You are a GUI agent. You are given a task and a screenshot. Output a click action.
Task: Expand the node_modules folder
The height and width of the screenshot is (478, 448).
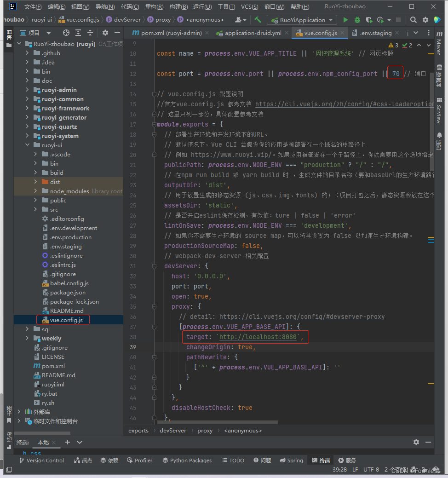point(35,191)
